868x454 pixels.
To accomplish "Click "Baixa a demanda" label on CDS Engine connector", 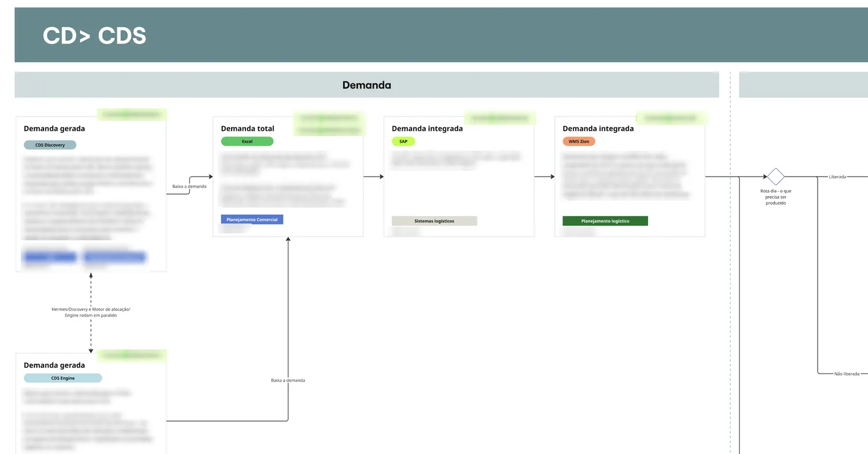I will click(288, 380).
